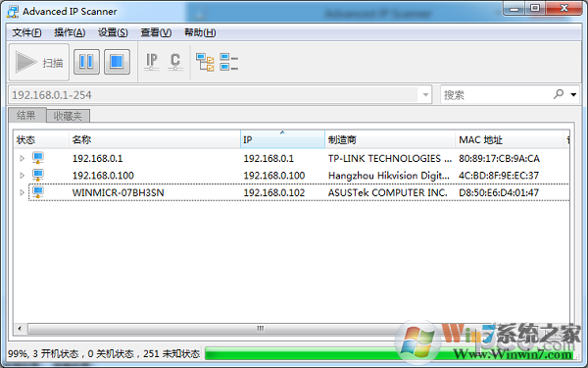Open the 文件(F) menu
The height and width of the screenshot is (368, 588).
pos(26,32)
